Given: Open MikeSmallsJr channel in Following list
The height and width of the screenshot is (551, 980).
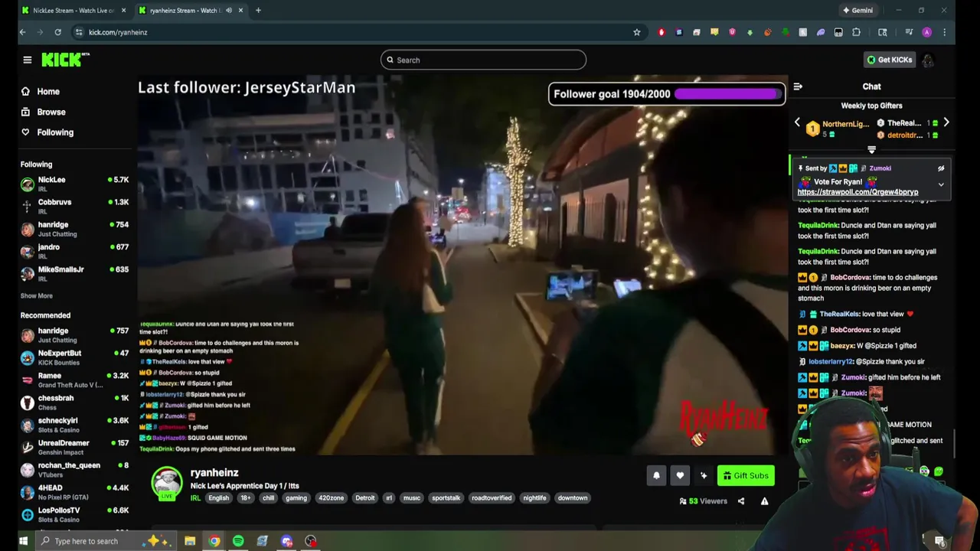Looking at the screenshot, I should 74,273.
